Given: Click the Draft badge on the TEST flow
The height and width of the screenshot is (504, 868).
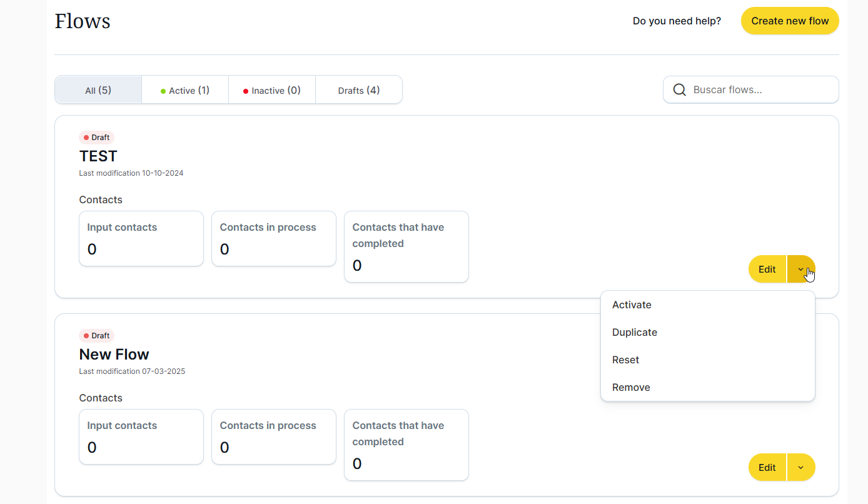Looking at the screenshot, I should tap(97, 138).
